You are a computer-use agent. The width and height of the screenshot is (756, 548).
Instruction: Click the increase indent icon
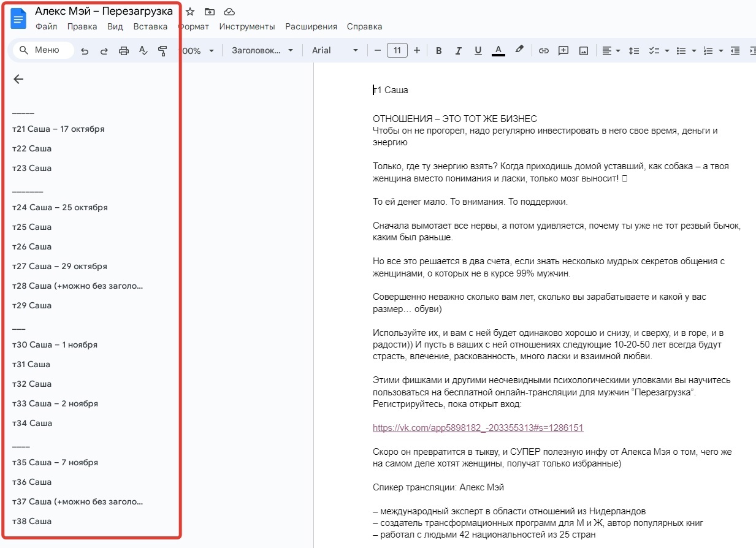point(752,51)
